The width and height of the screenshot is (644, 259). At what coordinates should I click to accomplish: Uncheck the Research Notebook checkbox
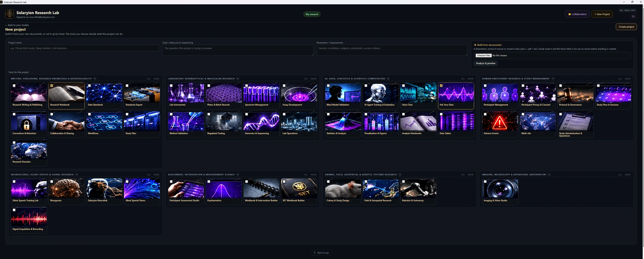click(x=52, y=86)
